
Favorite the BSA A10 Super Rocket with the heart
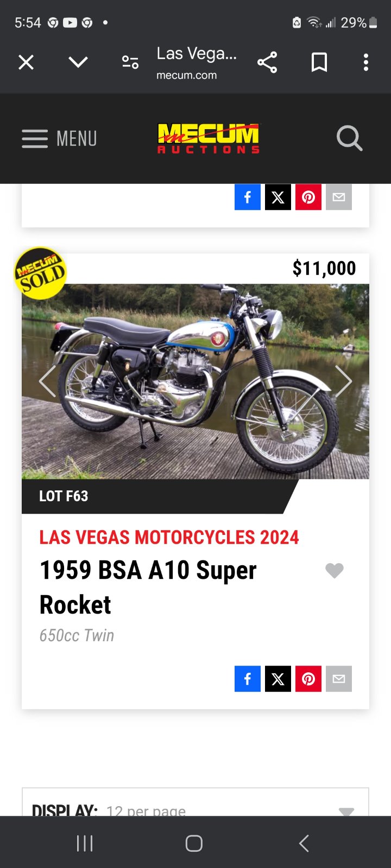335,570
